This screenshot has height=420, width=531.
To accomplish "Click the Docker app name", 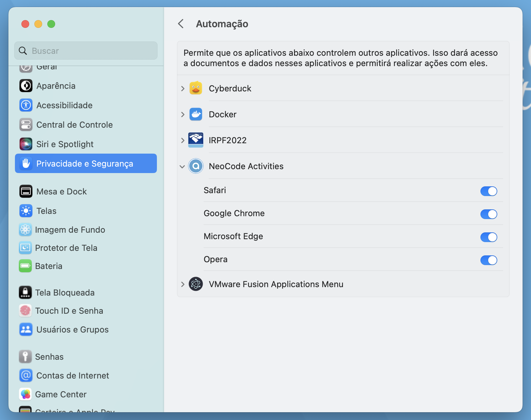I will [222, 114].
